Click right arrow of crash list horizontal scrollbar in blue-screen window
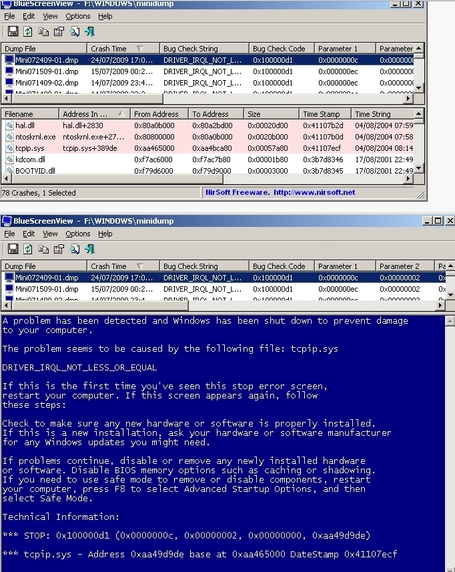 441,305
